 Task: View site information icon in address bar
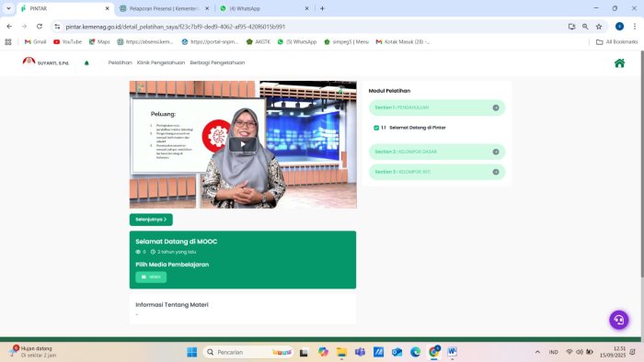pos(57,27)
